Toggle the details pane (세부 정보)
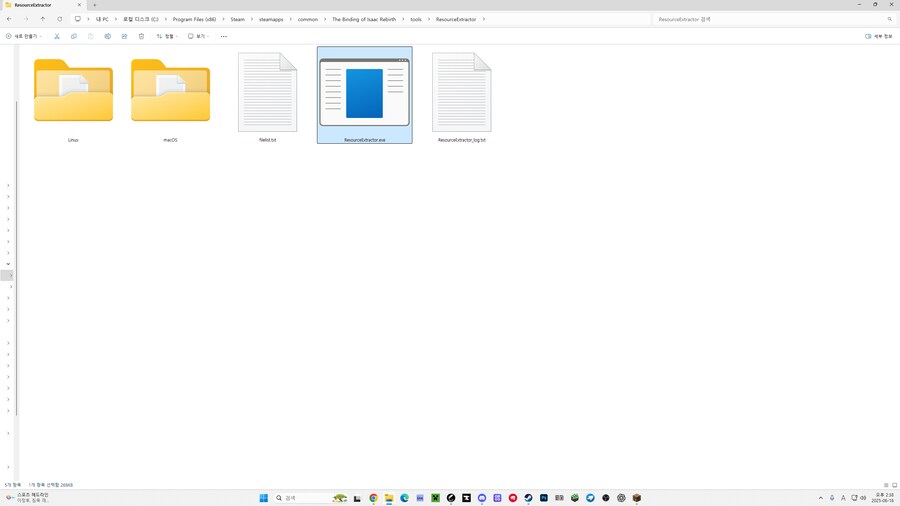This screenshot has width=900, height=506. (x=879, y=36)
